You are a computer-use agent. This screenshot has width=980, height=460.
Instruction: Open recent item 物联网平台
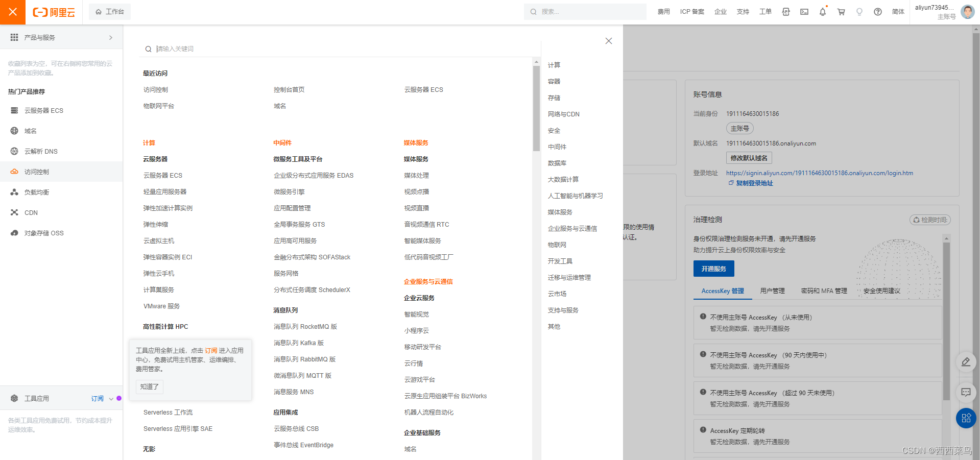[x=159, y=106]
